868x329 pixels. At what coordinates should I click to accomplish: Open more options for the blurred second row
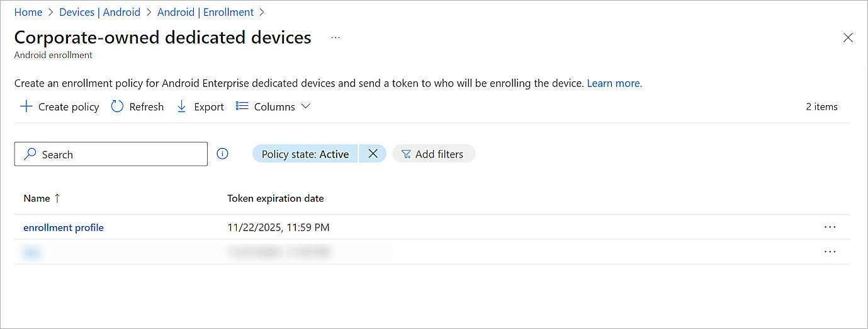830,251
